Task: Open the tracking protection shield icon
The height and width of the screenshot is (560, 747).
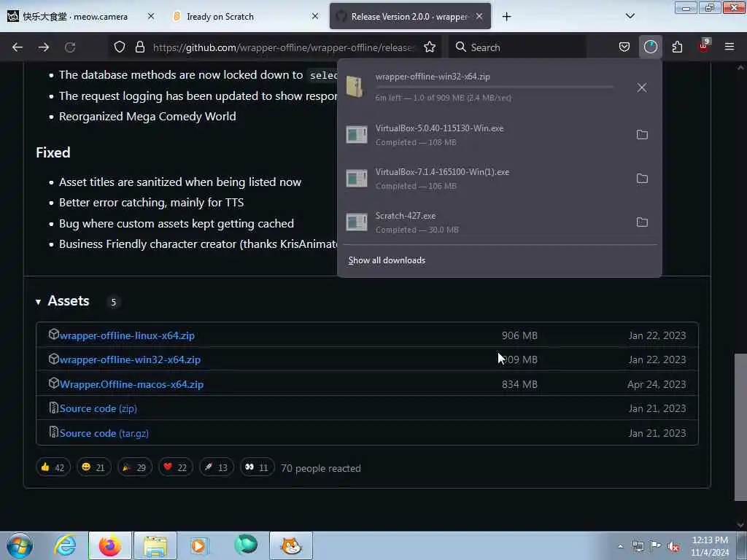Action: point(120,47)
